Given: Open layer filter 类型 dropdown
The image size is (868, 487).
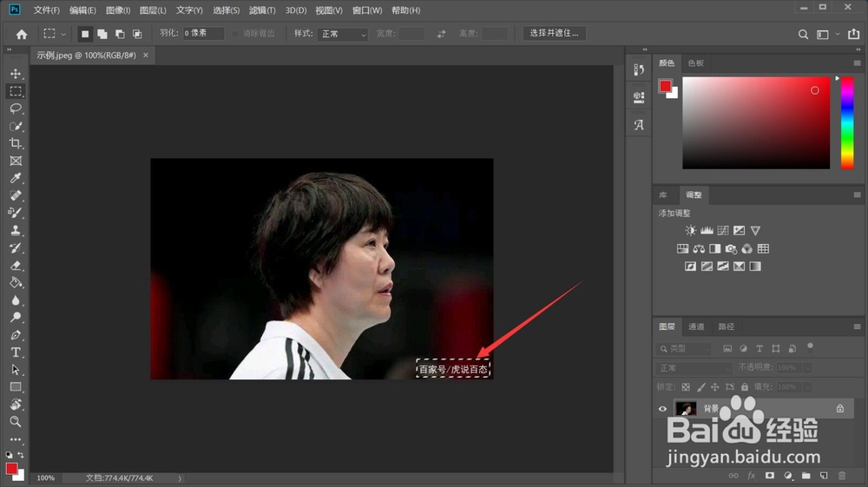Looking at the screenshot, I should (x=684, y=349).
